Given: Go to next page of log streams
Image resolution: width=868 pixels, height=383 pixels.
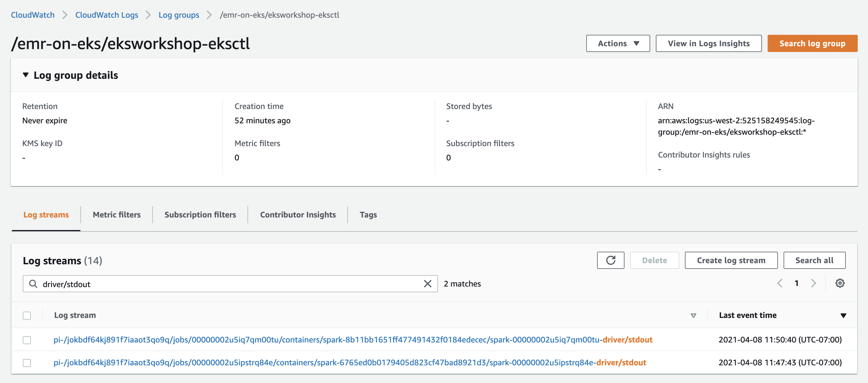Looking at the screenshot, I should tap(814, 283).
